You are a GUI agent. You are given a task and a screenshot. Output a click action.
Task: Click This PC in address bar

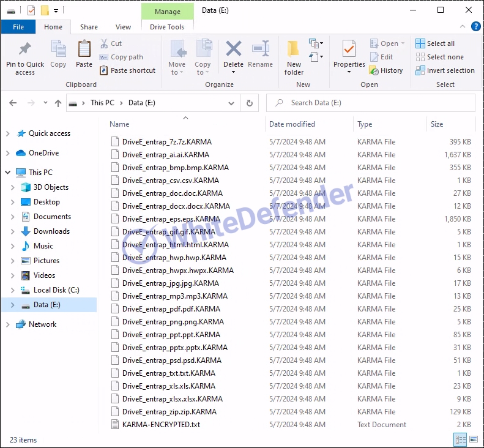102,103
